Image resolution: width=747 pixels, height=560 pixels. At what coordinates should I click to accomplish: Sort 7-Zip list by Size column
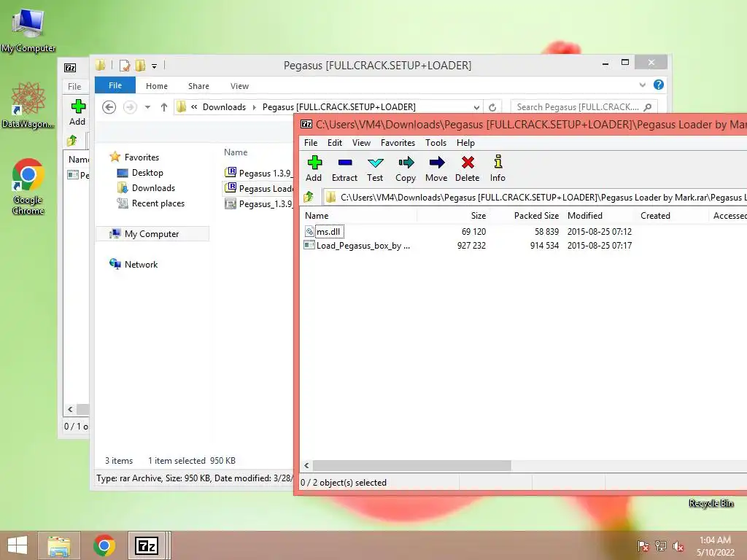479,216
